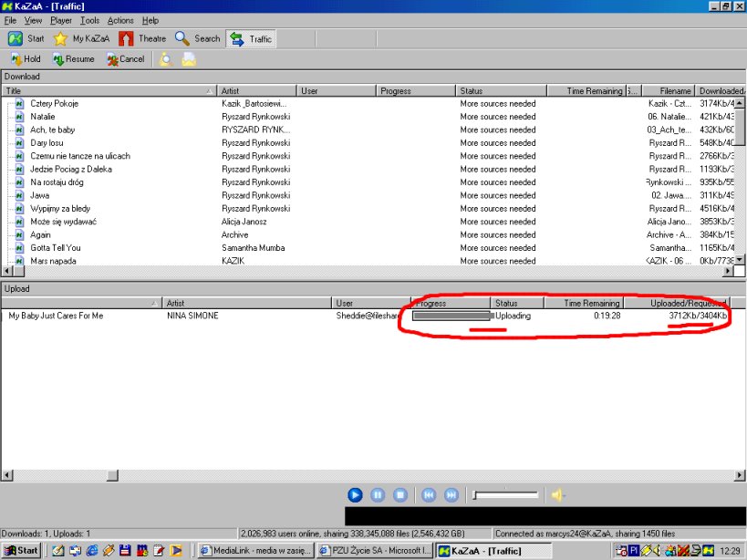Click the Stop button in the player
747x560 pixels.
pyautogui.click(x=400, y=495)
